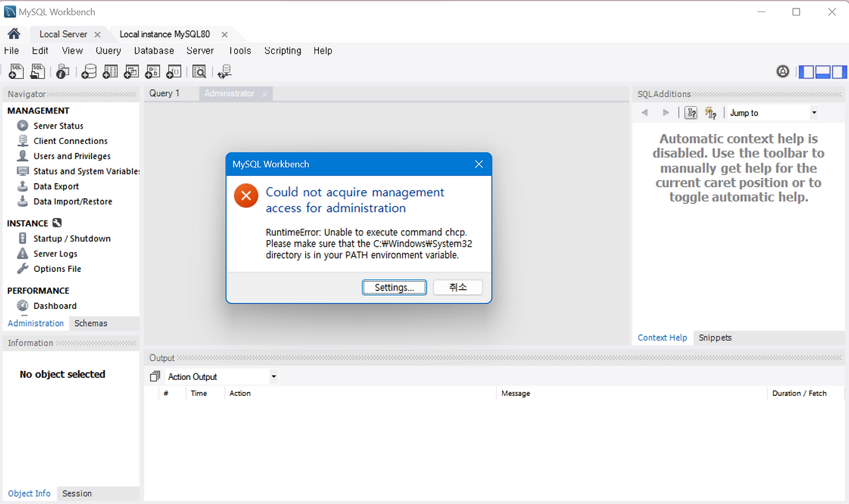Open the Tools menu

[x=239, y=51]
